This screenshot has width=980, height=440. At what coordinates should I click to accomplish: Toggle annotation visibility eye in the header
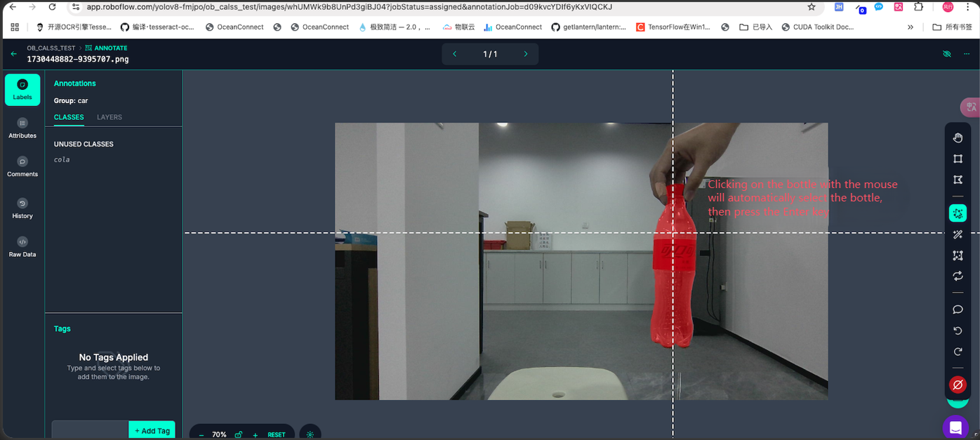click(947, 54)
